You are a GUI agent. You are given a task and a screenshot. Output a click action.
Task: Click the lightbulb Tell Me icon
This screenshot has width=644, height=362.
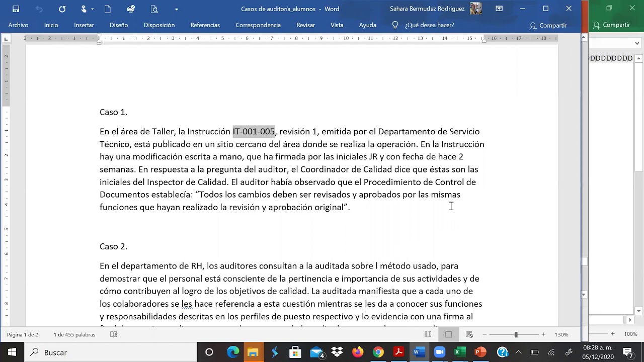click(395, 25)
